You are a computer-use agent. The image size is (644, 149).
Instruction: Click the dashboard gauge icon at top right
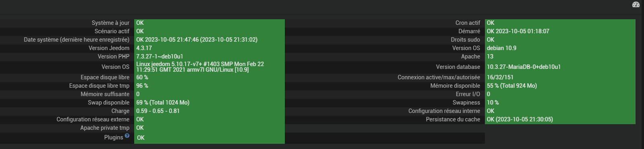(x=636, y=4)
